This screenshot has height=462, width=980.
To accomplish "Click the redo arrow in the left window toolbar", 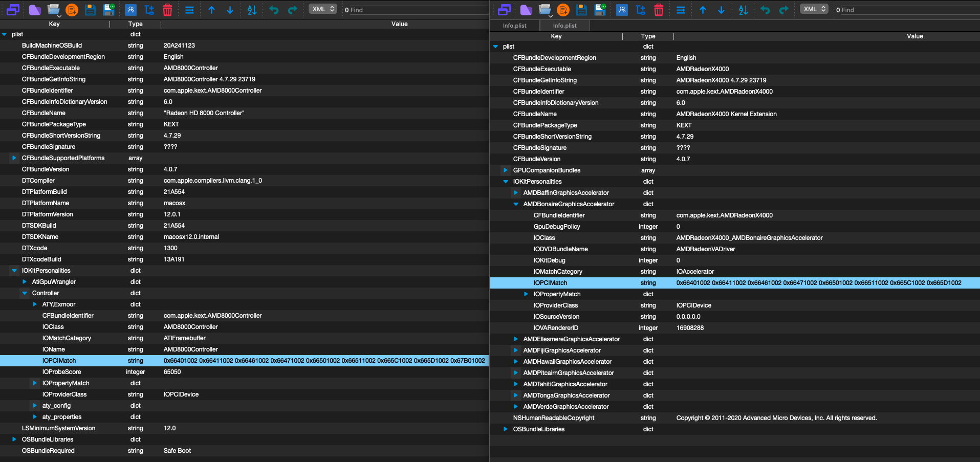I will coord(292,10).
